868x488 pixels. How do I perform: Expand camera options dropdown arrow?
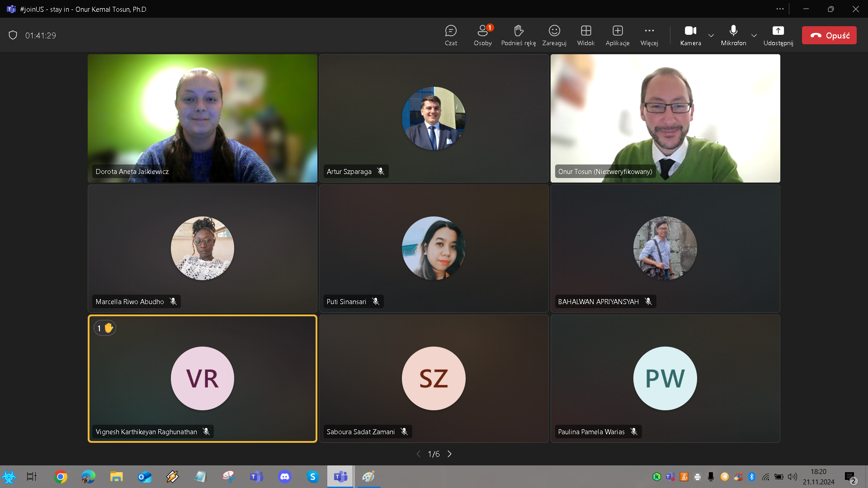coord(711,35)
